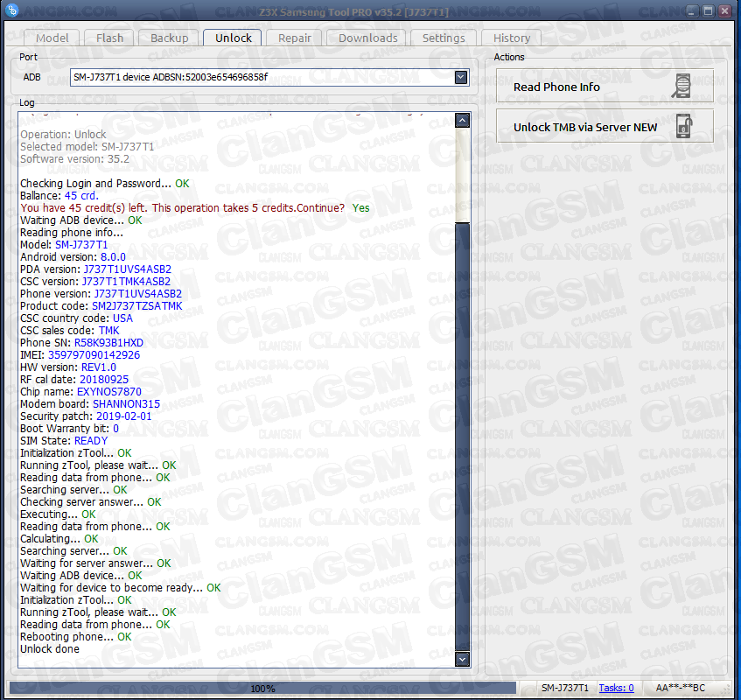The height and width of the screenshot is (700, 741).
Task: Click the Product code SM2J737TZSATMK value
Action: point(137,305)
